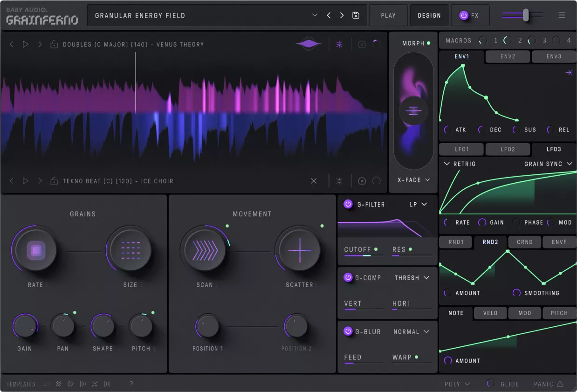Open the hamburger menu icon top right
The height and width of the screenshot is (392, 577).
tap(562, 15)
